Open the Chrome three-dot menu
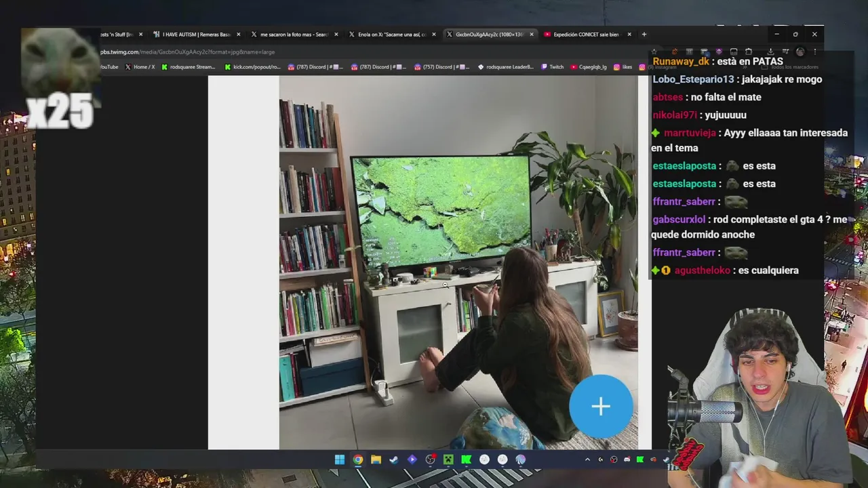This screenshot has width=868, height=488. (x=814, y=52)
